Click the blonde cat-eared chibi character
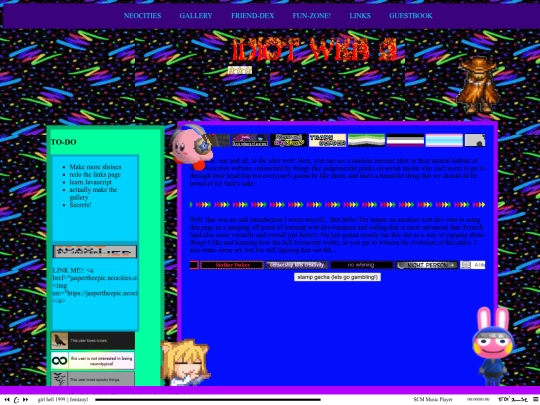 [x=185, y=363]
